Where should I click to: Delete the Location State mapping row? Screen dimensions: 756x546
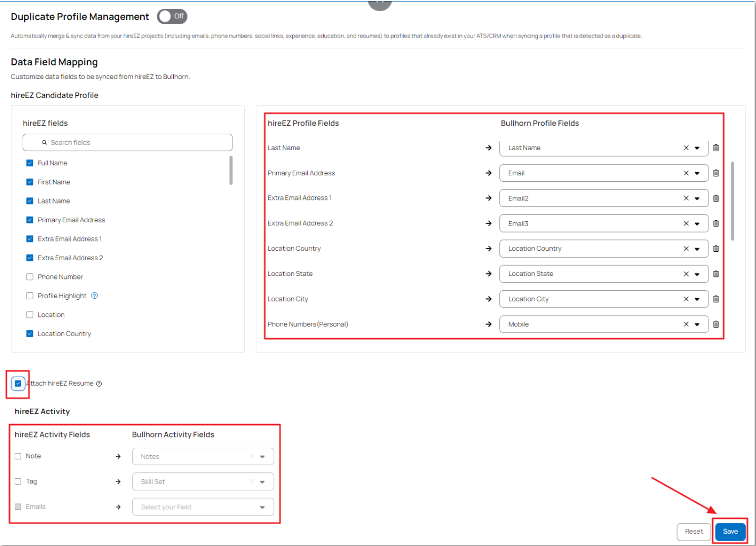tap(716, 273)
